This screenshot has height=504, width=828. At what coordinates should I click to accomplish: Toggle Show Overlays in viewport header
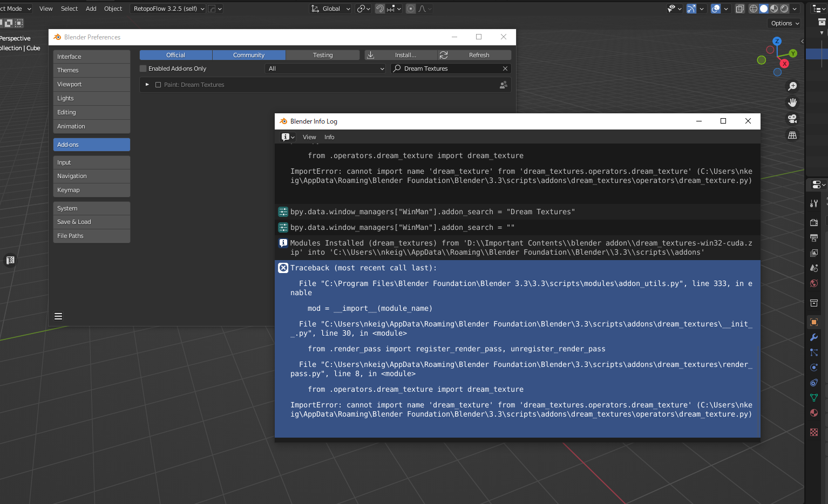pyautogui.click(x=716, y=9)
